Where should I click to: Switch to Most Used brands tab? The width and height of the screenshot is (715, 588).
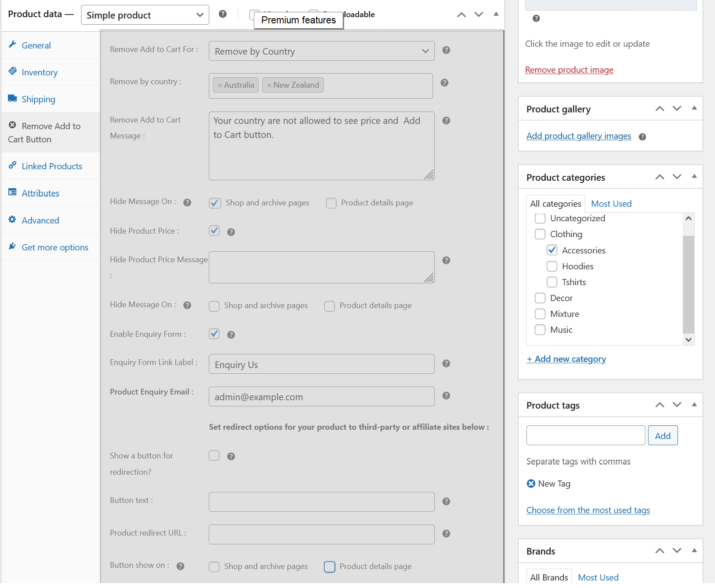click(598, 577)
